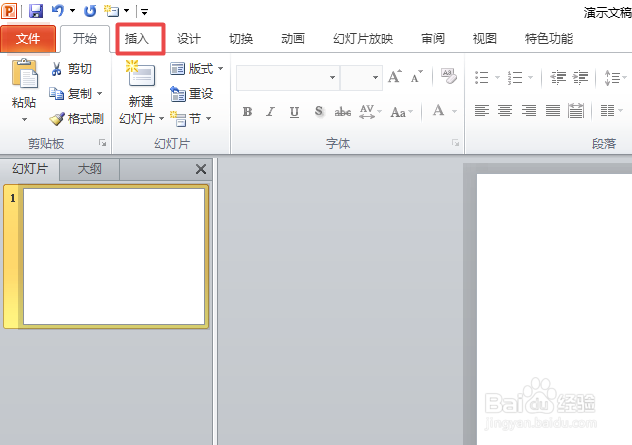Toggle text shadow S
Screen dimensions: 632x445
pos(319,111)
